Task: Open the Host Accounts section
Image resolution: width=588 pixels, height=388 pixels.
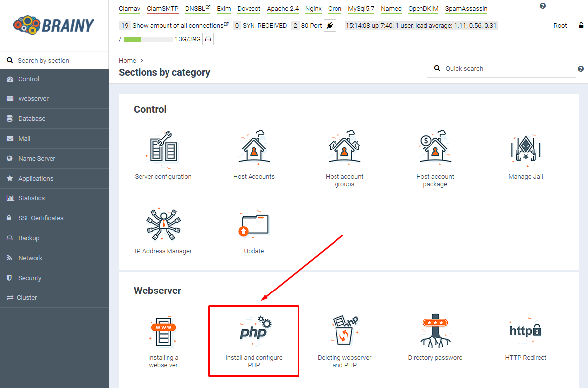Action: click(x=254, y=155)
